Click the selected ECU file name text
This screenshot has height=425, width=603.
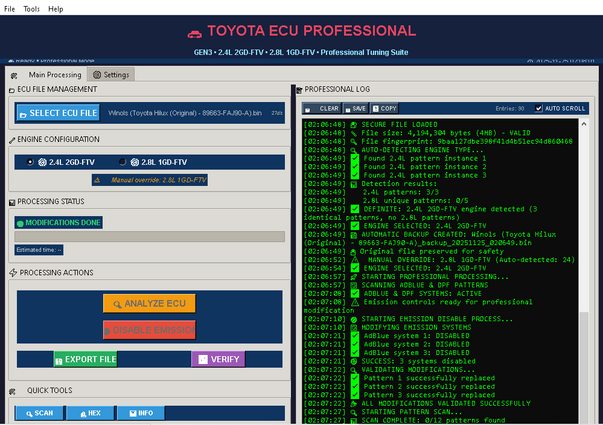pyautogui.click(x=185, y=113)
